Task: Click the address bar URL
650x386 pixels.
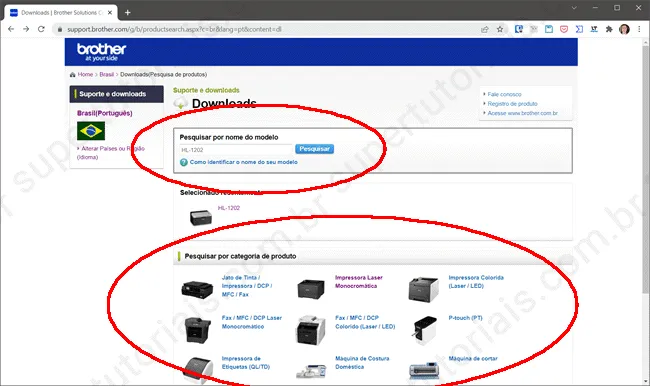Action: 174,29
